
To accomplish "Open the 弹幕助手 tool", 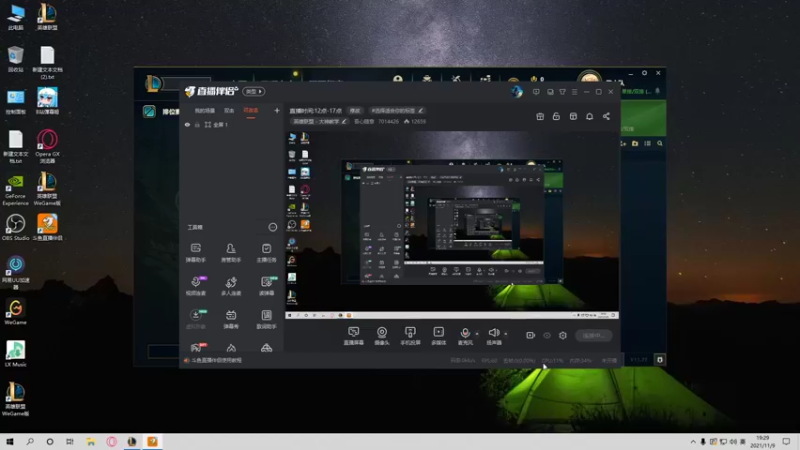I will click(x=195, y=253).
